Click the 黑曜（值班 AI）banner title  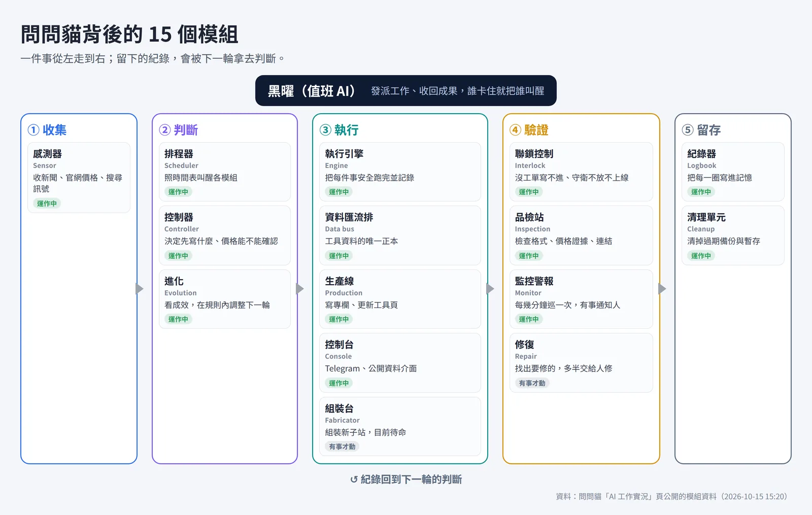[x=312, y=91]
